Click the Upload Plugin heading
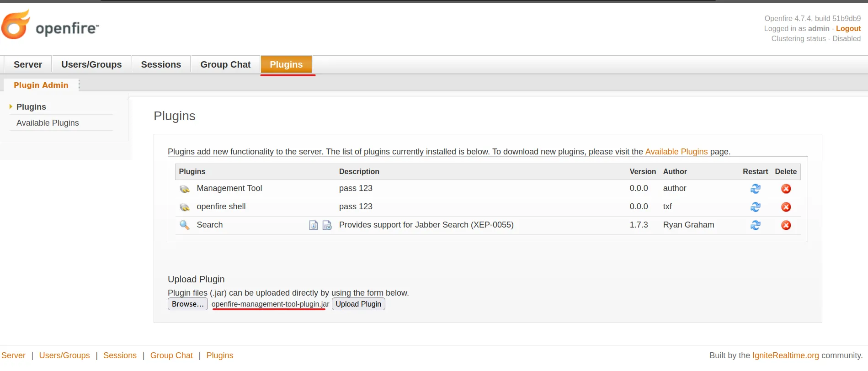The width and height of the screenshot is (868, 371). tap(196, 279)
